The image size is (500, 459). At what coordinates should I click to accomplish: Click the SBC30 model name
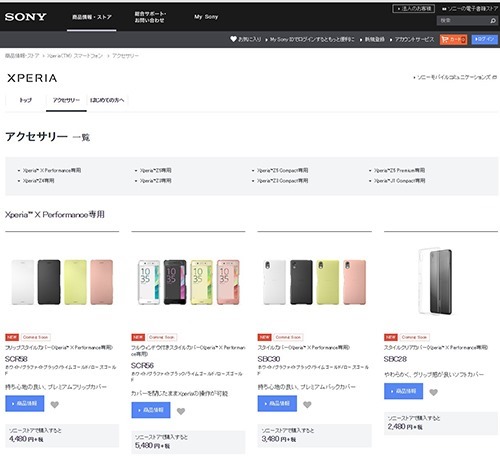click(269, 359)
